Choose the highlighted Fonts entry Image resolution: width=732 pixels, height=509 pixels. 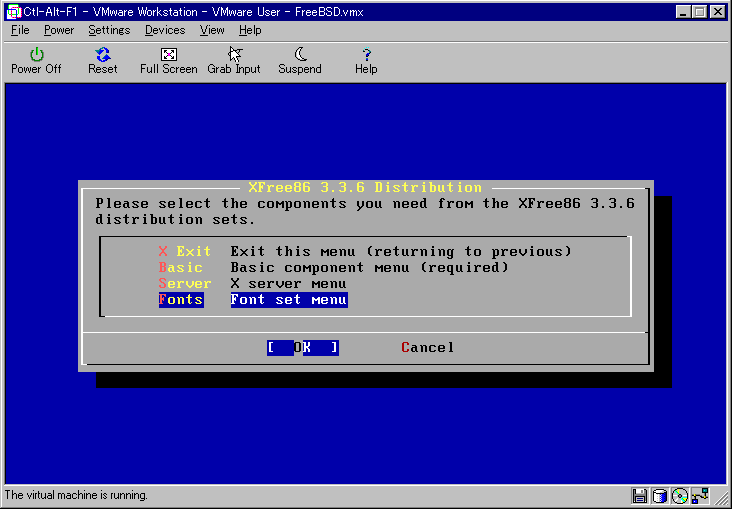(181, 299)
